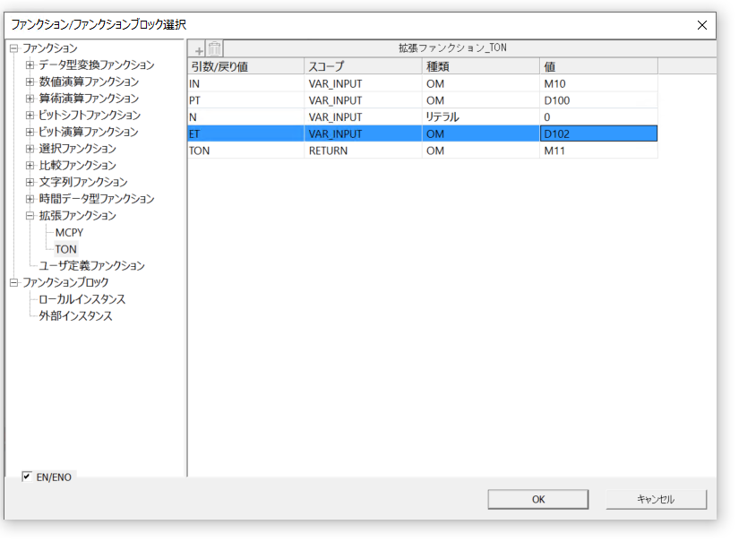Expand the 文字列ファンクション node
Viewport: 756px width, 542px height.
click(x=30, y=183)
